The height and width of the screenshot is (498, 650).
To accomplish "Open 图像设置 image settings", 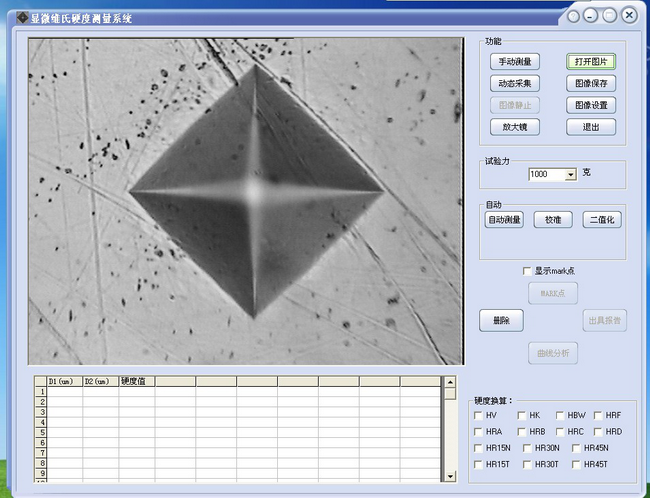I will coord(590,105).
